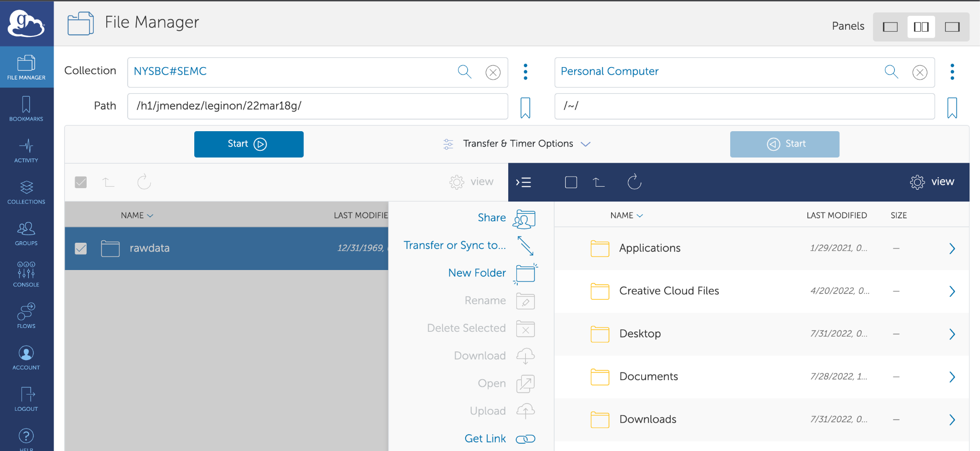Start transfer from left panel
The height and width of the screenshot is (451, 980).
(249, 144)
